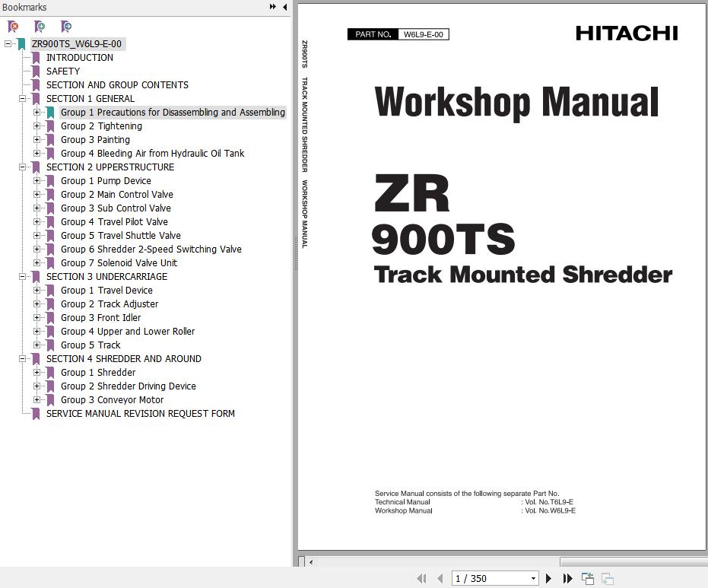The height and width of the screenshot is (588, 708).
Task: Expand Group 1 Pump Device bookmark
Action: 37,180
